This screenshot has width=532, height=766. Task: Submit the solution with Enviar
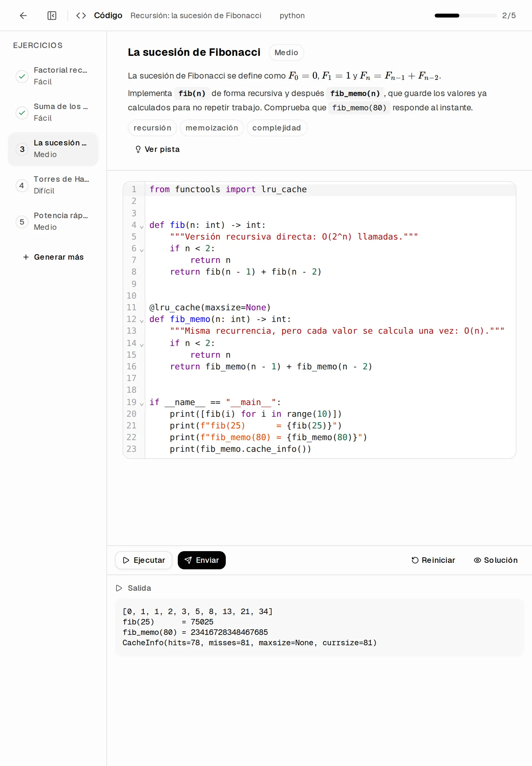[x=202, y=560]
